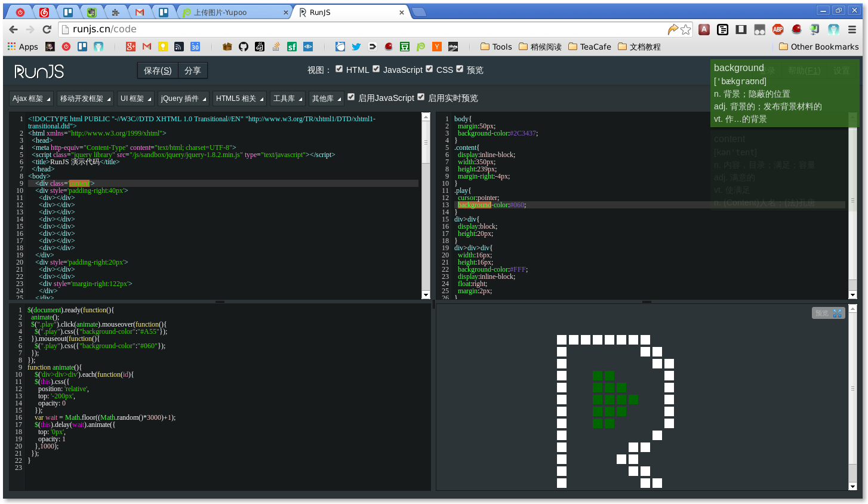
Task: Click the <title>RunJS 演示代码</title> line
Action: coord(76,162)
